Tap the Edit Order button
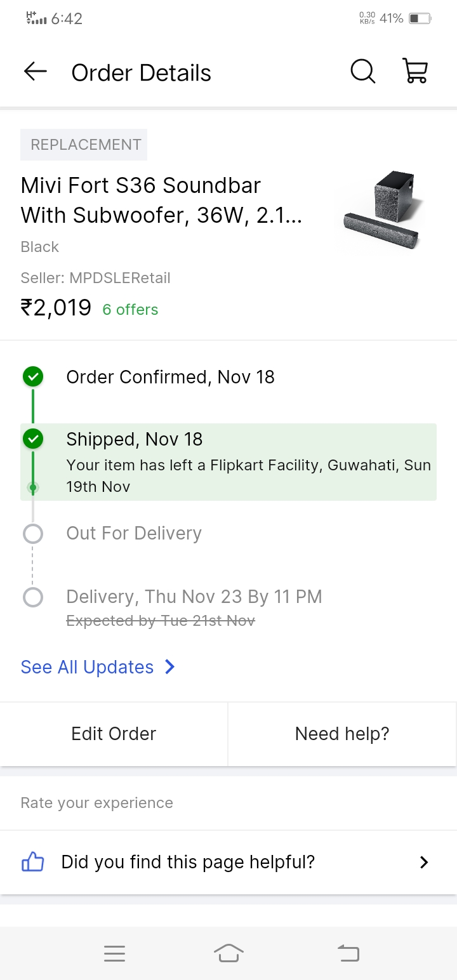 click(x=114, y=734)
